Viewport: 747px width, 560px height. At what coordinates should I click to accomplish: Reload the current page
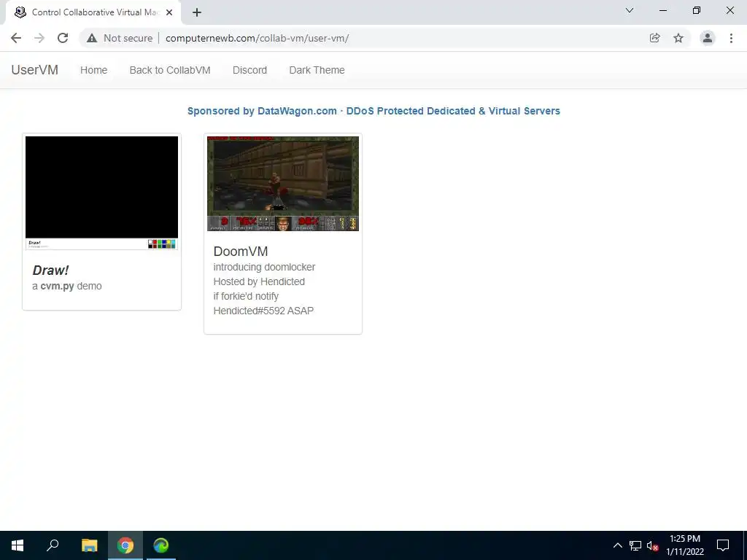(x=63, y=38)
